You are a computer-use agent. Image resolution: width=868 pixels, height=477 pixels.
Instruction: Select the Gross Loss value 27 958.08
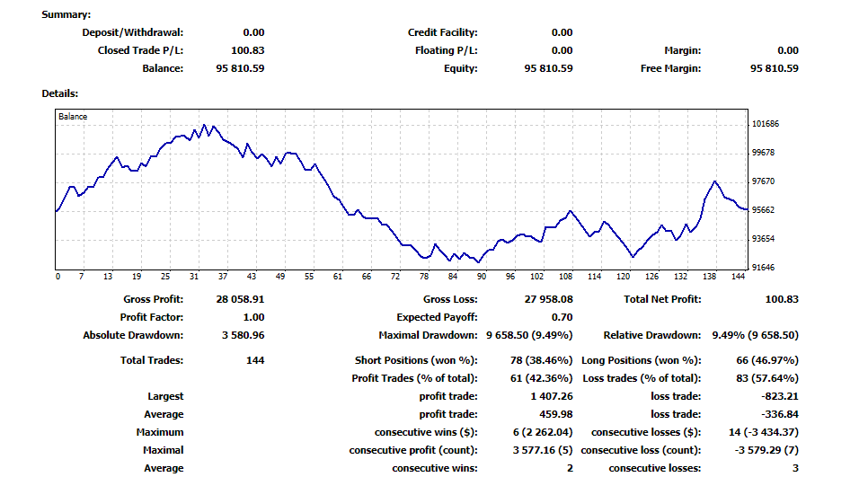pyautogui.click(x=548, y=299)
